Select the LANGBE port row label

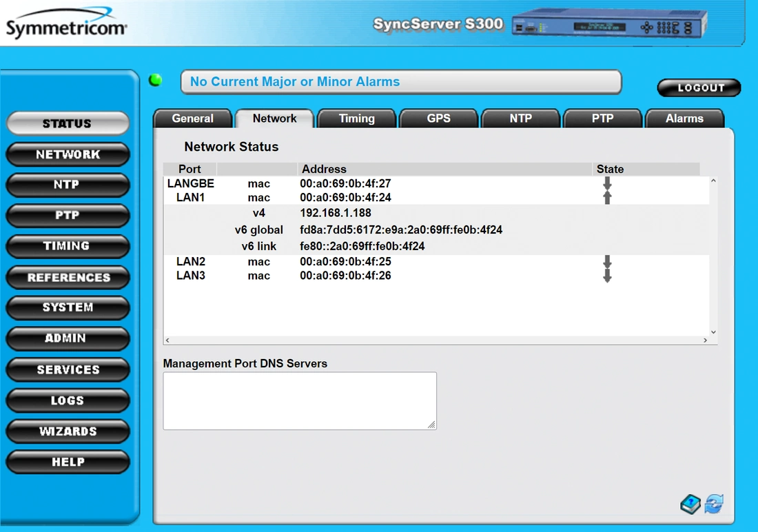190,183
